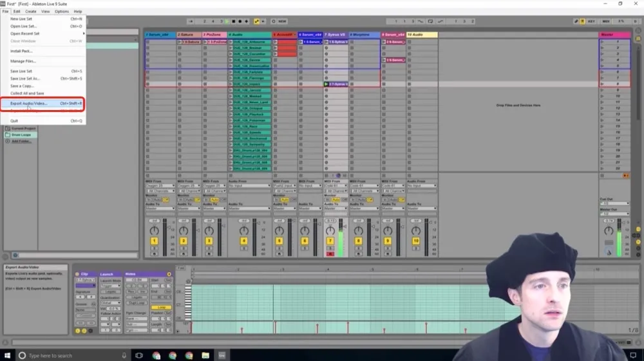
Task: Launch Master scene 8
Action: pyautogui.click(x=602, y=84)
